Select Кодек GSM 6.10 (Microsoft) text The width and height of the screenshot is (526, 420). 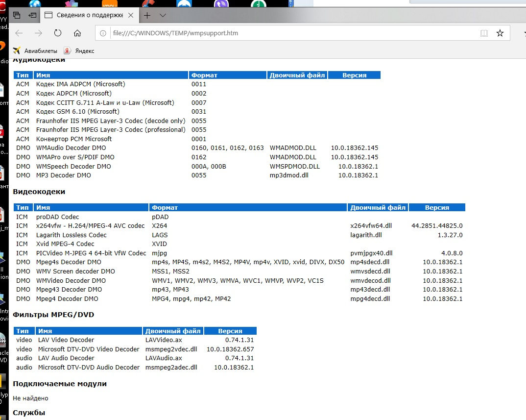tap(78, 111)
